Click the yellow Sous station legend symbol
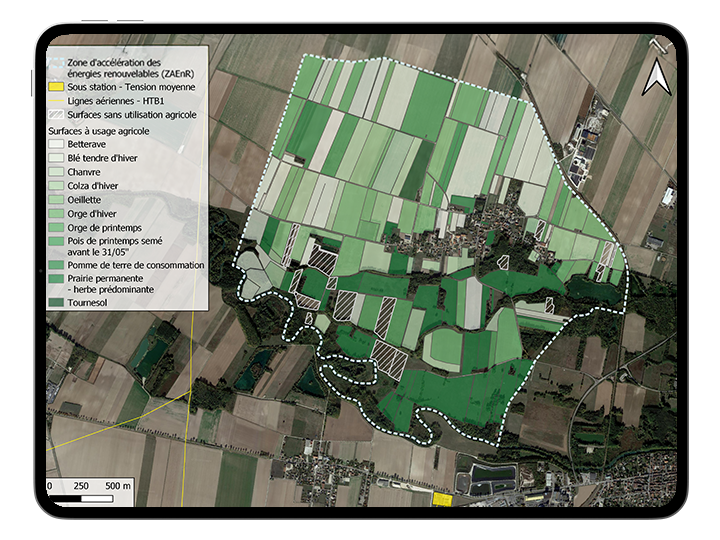The height and width of the screenshot is (540, 720). click(55, 88)
